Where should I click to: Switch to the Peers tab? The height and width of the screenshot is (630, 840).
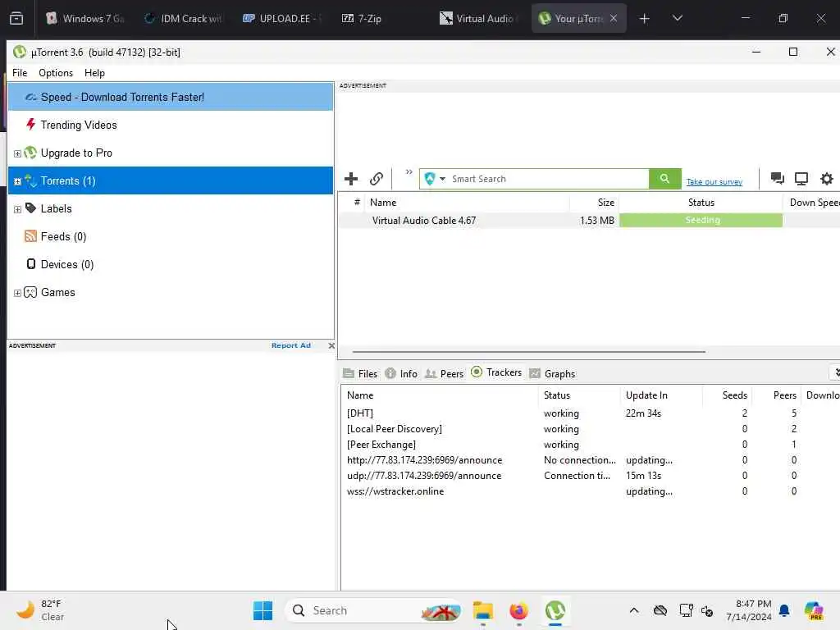[444, 374]
